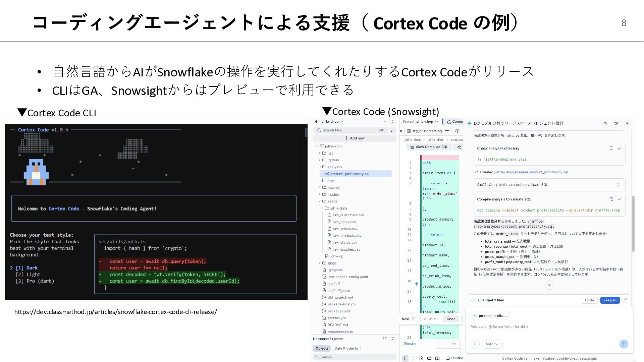Switch to the Data Products tab

click(346, 348)
